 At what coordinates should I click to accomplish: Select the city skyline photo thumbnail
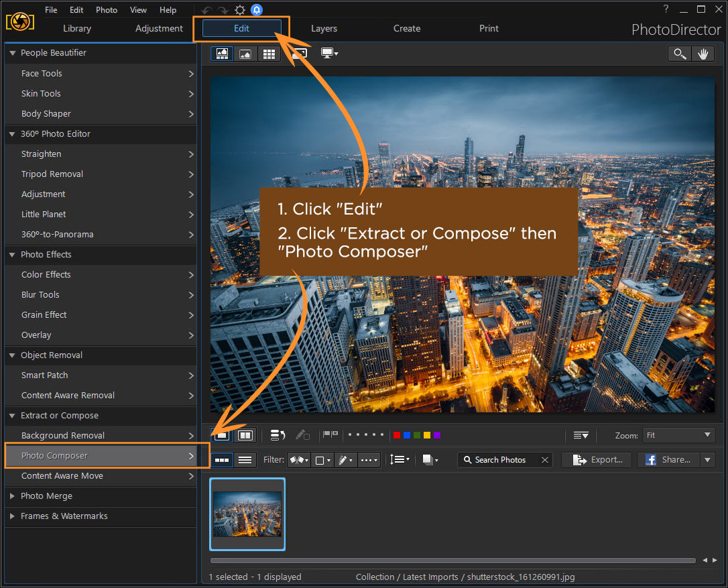tap(247, 514)
